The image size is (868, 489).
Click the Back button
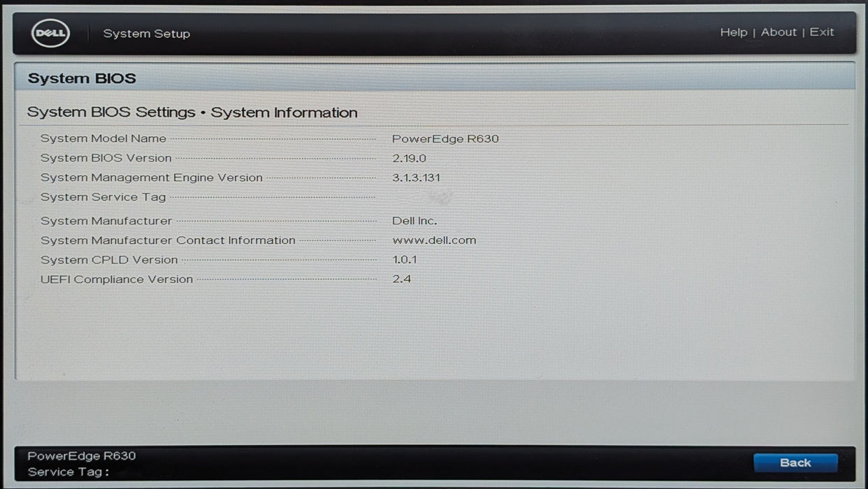795,462
